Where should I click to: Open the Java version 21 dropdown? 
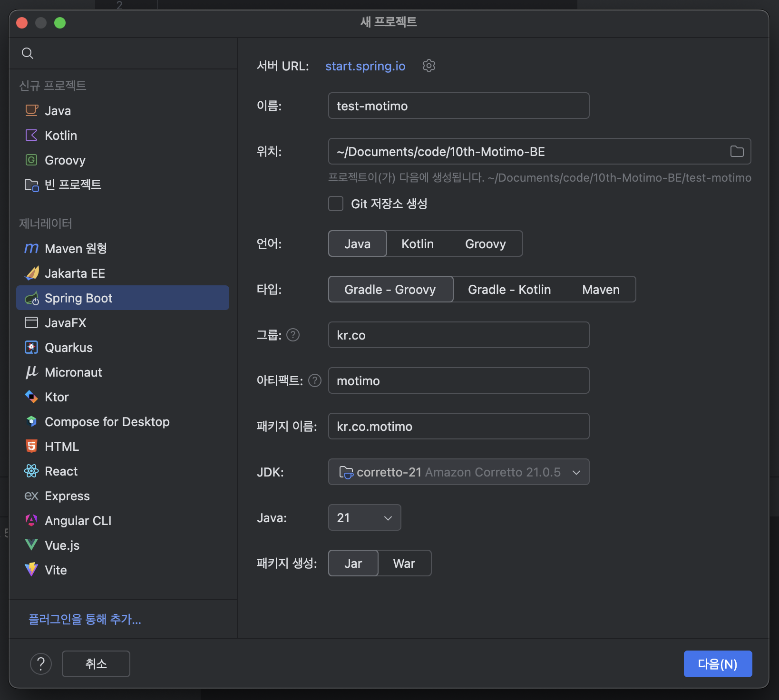click(x=365, y=517)
